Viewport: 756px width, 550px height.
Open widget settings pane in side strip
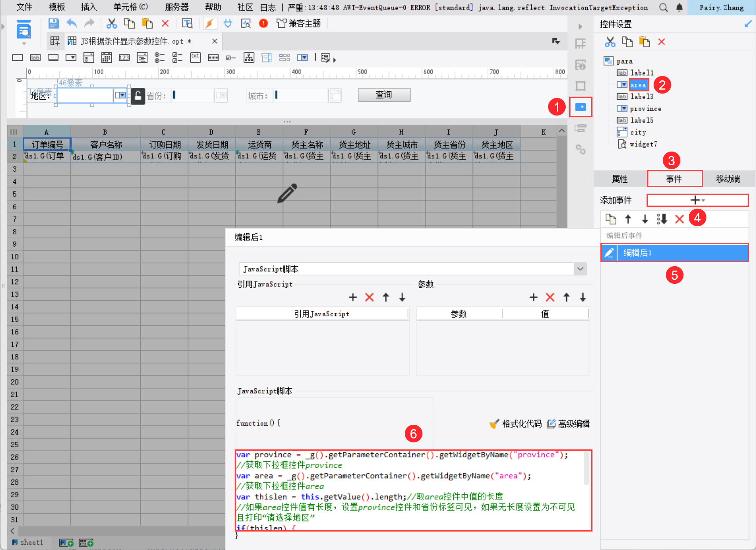(x=581, y=107)
